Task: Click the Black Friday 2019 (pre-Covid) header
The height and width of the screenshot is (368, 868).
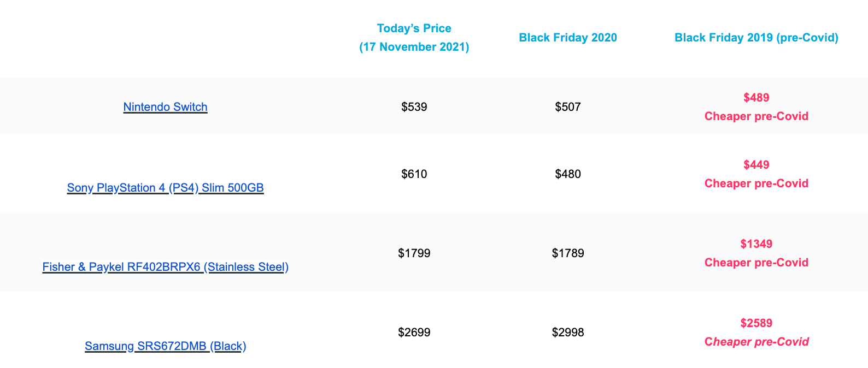Action: click(x=756, y=38)
